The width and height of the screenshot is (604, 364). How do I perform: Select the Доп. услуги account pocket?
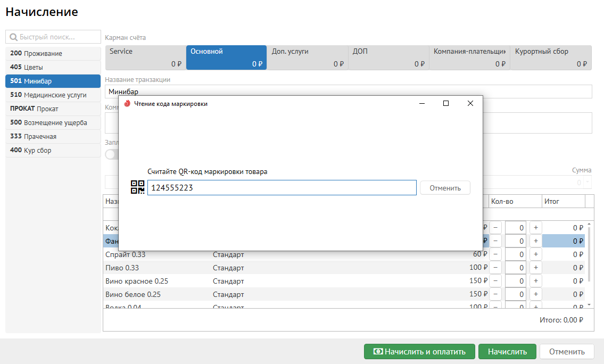[x=308, y=57]
